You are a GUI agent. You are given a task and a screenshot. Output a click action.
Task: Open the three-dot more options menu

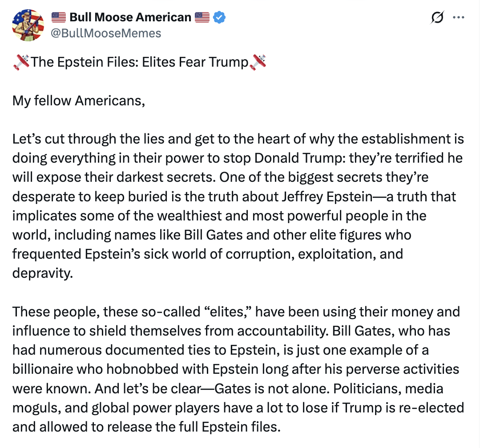(x=458, y=18)
